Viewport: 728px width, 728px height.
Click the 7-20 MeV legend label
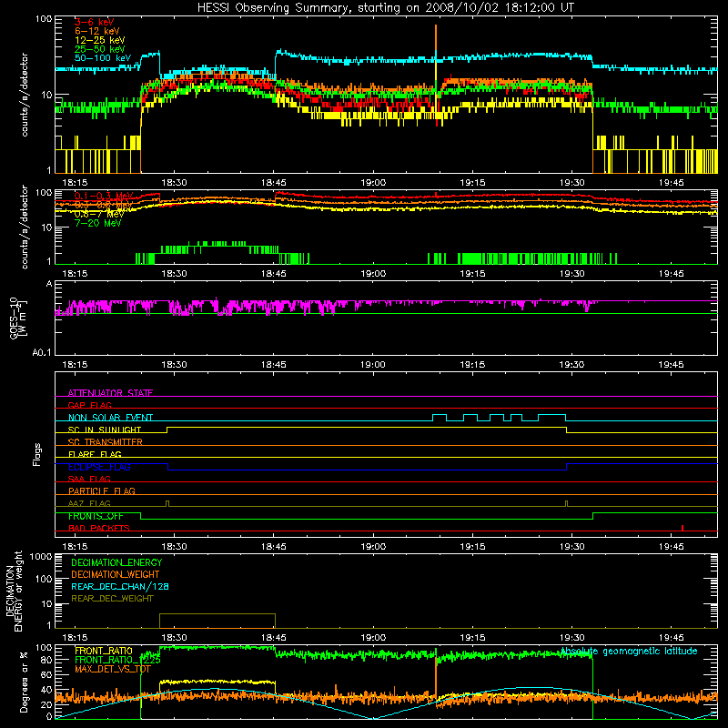98,223
